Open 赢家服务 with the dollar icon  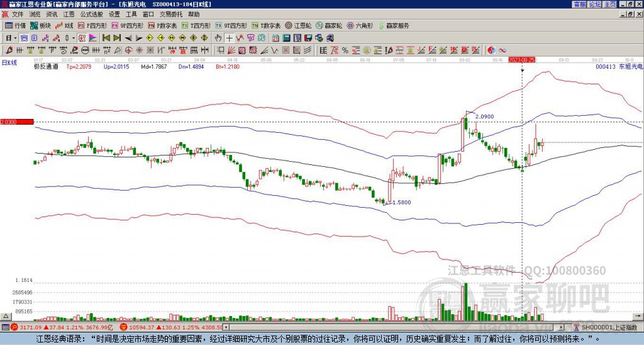pos(394,25)
